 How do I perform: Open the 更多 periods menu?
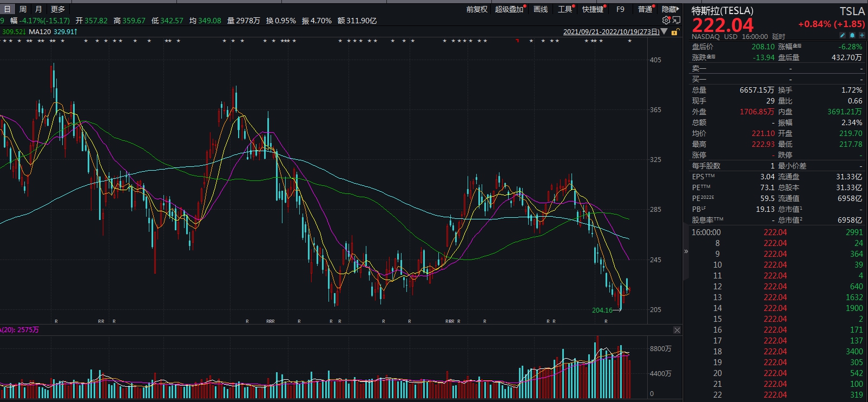coord(58,9)
